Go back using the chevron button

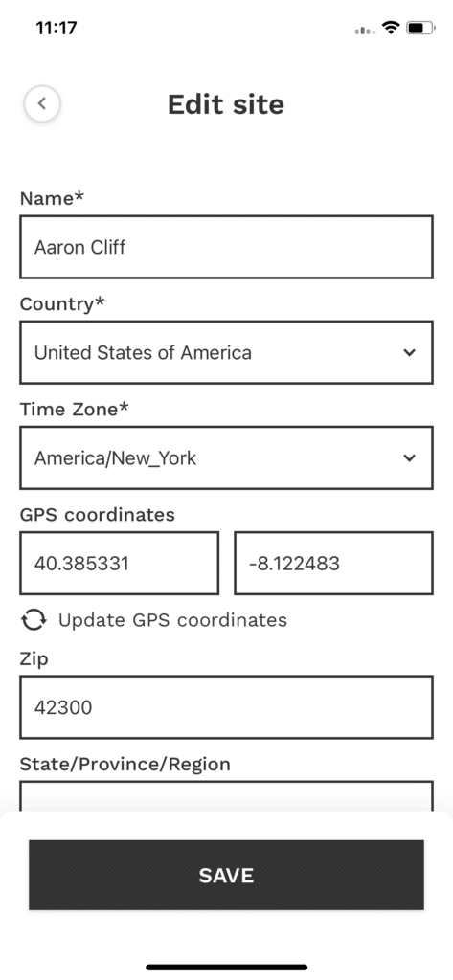tap(42, 103)
